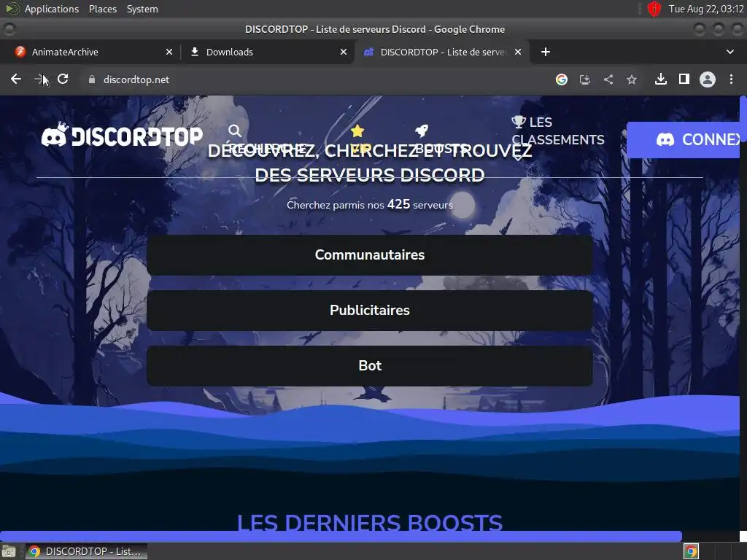Select DISCORDTOP taskbar window button

[86, 551]
